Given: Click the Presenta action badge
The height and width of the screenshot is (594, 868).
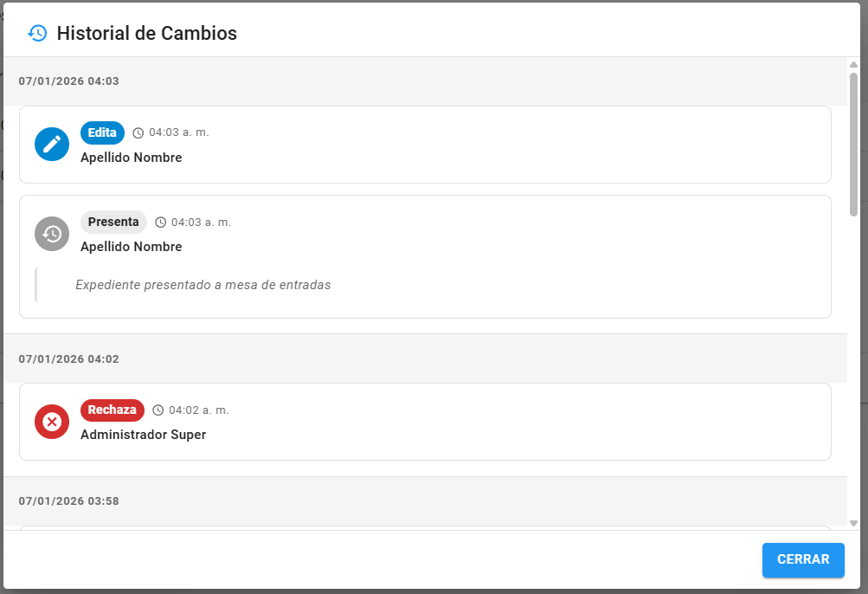Looking at the screenshot, I should pyautogui.click(x=113, y=222).
